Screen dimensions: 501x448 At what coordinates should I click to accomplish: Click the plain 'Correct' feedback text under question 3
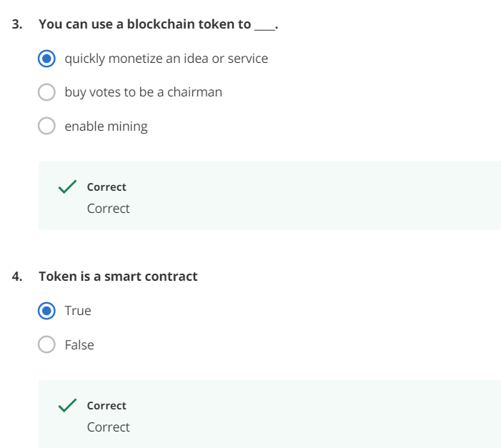(x=108, y=209)
